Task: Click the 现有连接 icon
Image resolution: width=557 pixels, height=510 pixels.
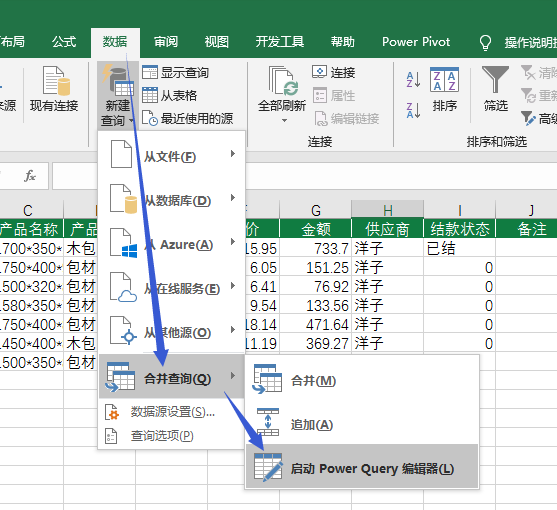Action: tap(56, 81)
